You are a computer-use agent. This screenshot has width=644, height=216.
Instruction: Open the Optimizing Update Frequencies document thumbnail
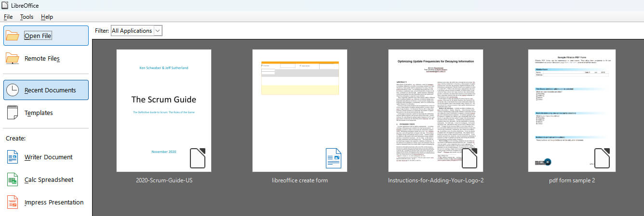pyautogui.click(x=436, y=110)
